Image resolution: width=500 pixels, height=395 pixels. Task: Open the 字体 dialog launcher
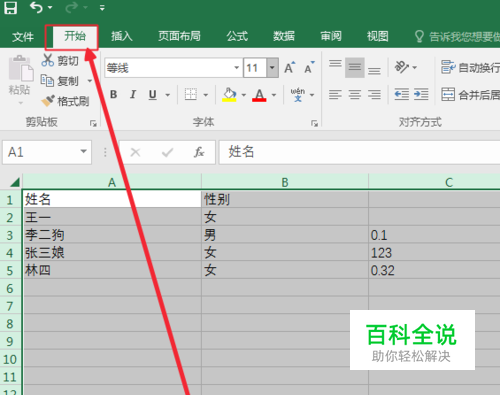coord(314,124)
